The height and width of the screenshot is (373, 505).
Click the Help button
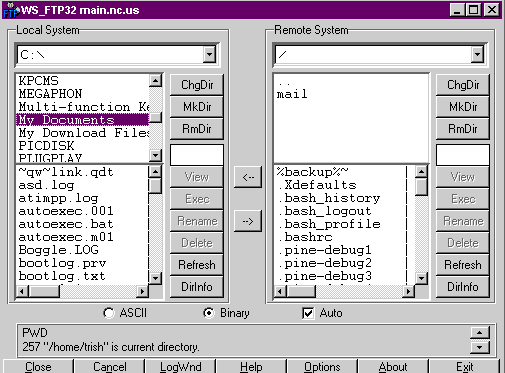(251, 366)
